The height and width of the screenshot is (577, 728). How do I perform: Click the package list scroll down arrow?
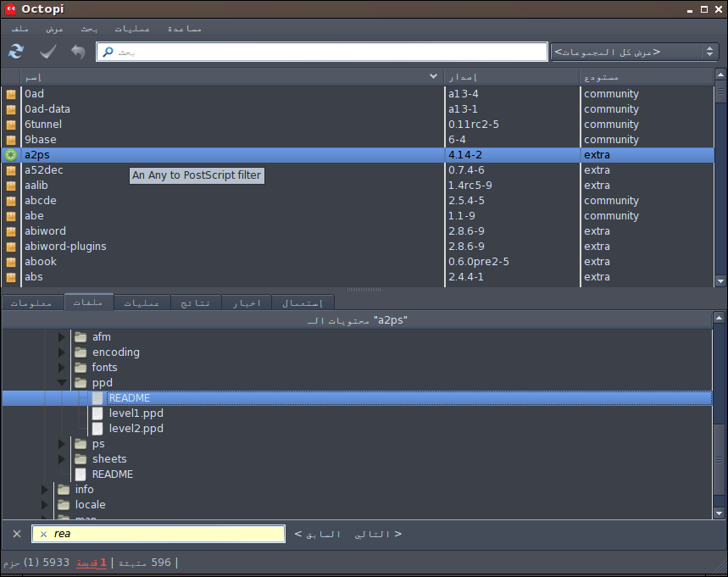point(720,280)
